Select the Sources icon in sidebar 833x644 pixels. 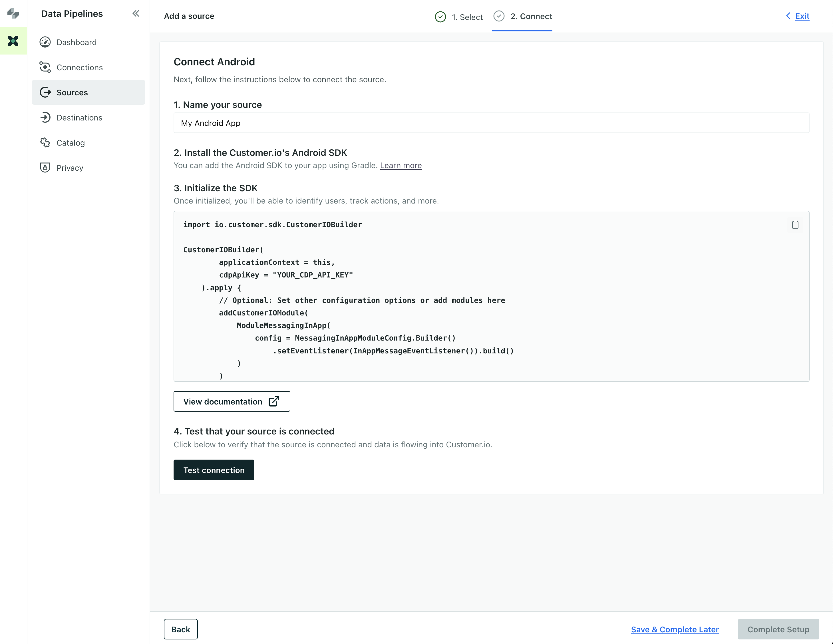coord(45,92)
